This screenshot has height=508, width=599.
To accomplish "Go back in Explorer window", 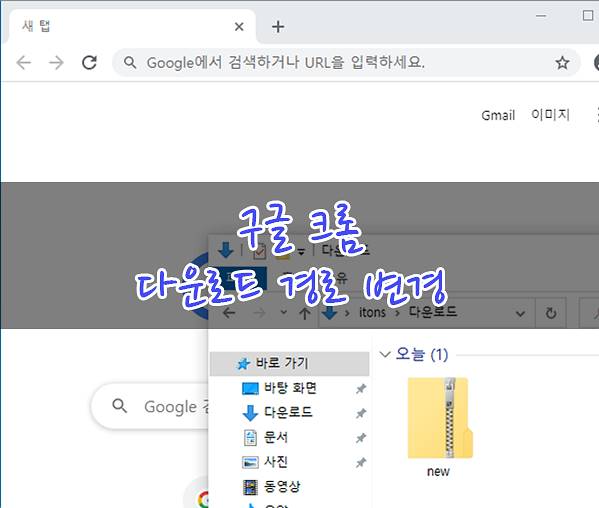I will coord(229,313).
